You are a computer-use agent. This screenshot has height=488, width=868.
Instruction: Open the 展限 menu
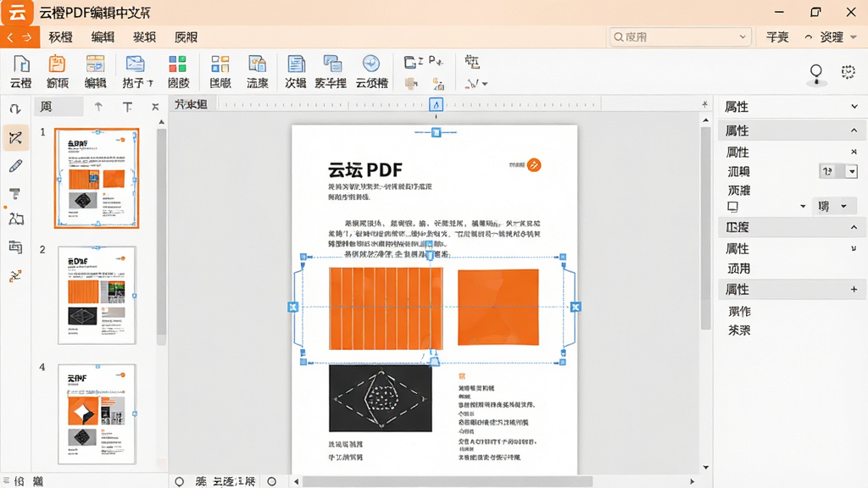click(x=186, y=37)
